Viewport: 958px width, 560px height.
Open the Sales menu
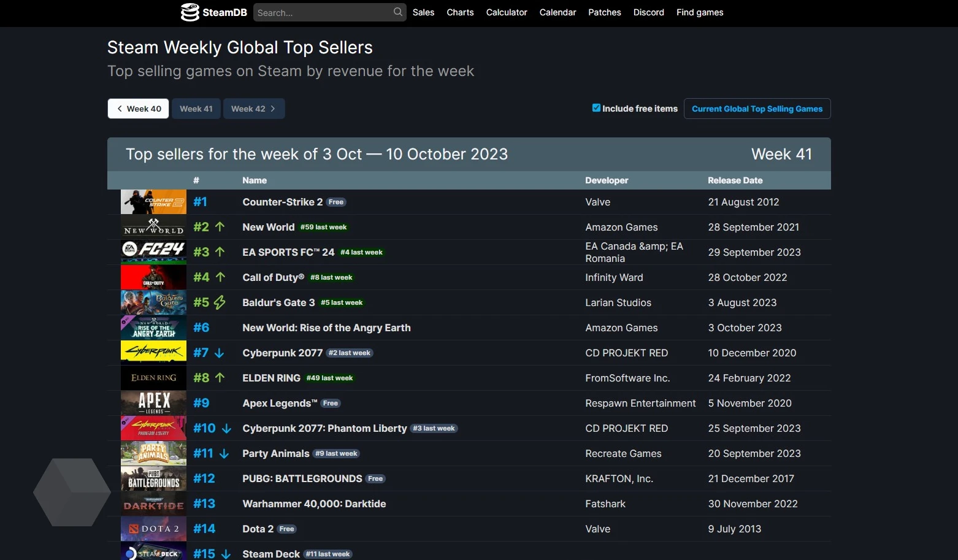coord(423,12)
